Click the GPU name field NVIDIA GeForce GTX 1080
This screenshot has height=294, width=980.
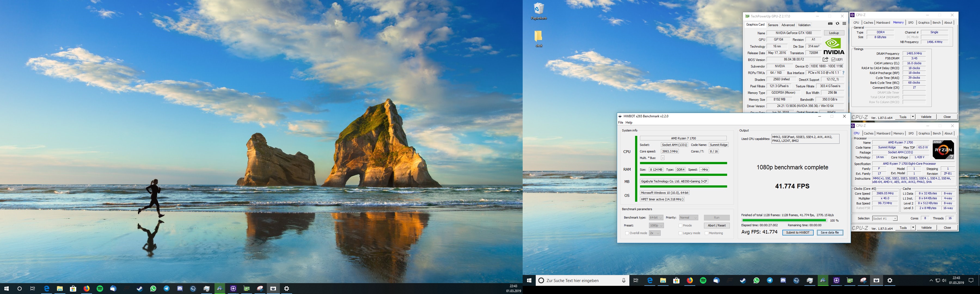(794, 33)
